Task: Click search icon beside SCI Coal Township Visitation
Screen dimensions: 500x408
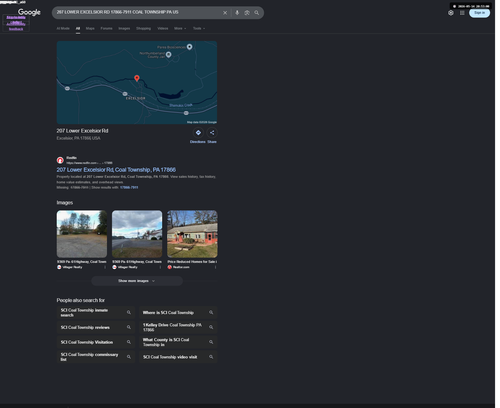Action: click(129, 342)
